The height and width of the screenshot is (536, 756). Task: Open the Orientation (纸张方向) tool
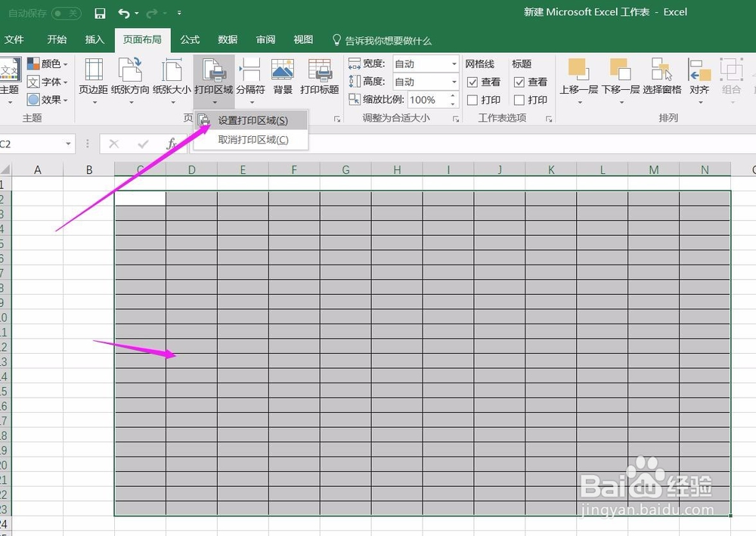(x=130, y=80)
